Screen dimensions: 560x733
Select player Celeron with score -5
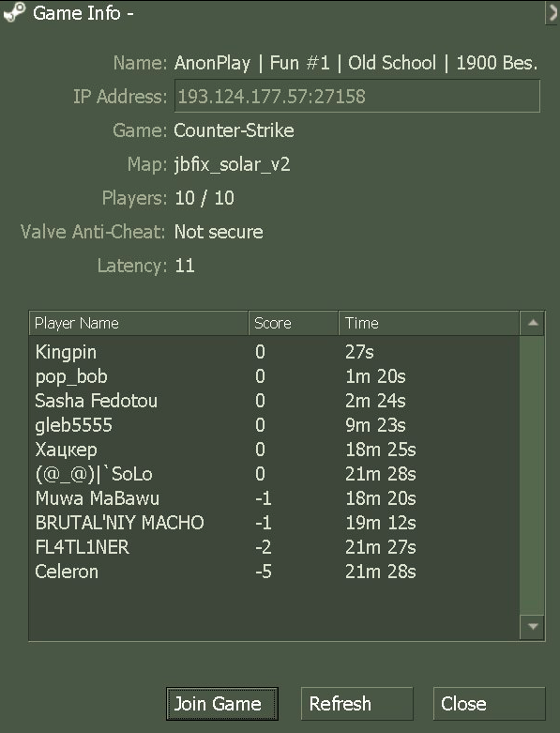(274, 572)
